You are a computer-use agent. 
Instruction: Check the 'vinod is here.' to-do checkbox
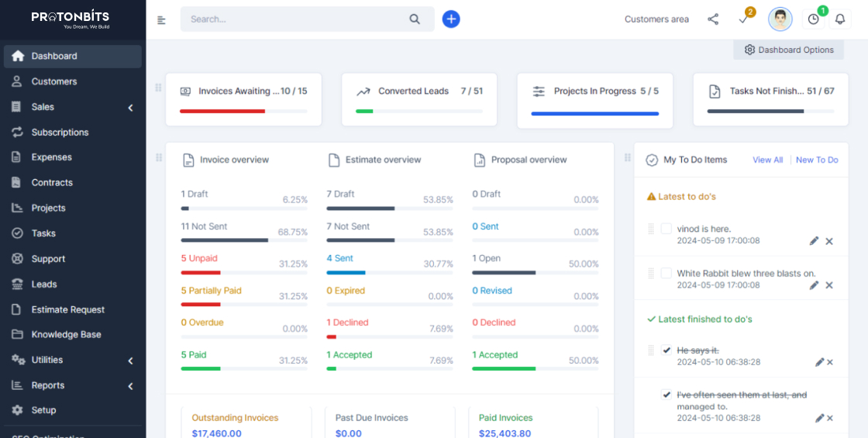[666, 229]
